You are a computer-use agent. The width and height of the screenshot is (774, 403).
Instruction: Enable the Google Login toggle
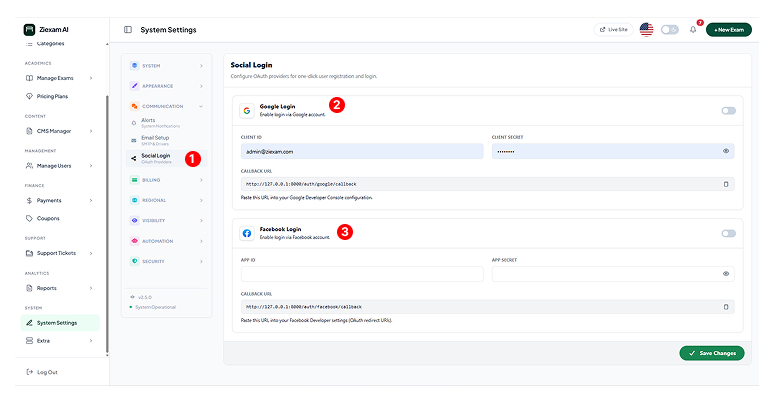click(728, 110)
